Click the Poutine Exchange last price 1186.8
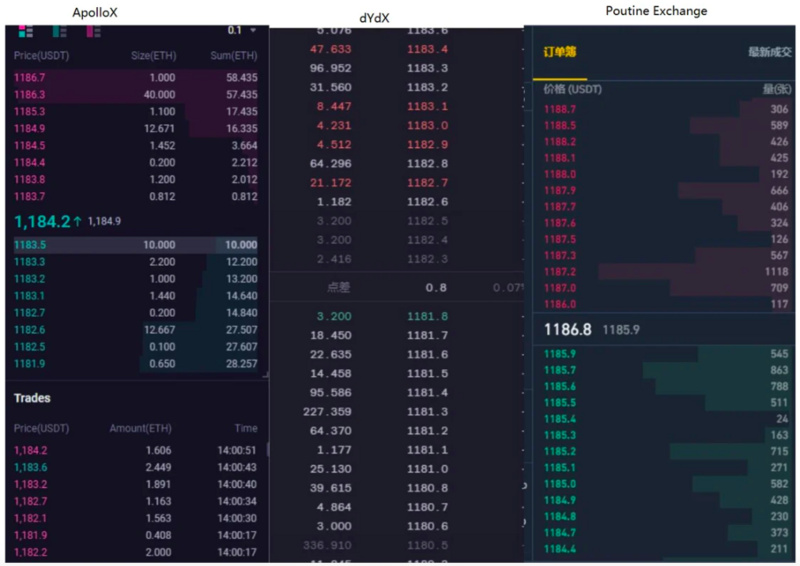The image size is (800, 566). (x=567, y=330)
